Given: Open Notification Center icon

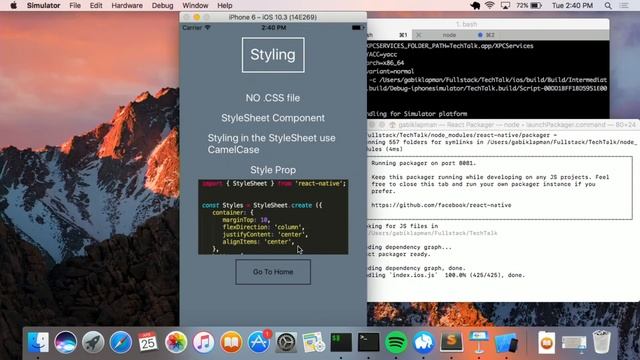Looking at the screenshot, I should point(624,5).
